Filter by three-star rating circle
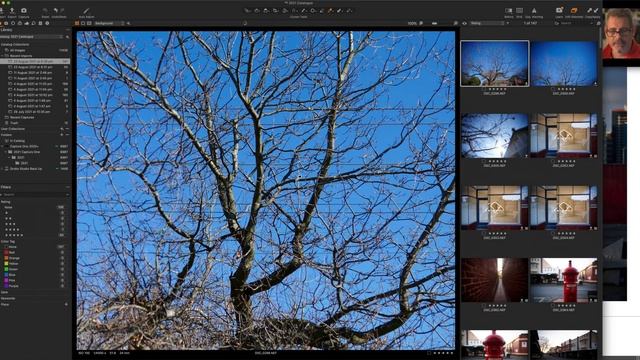 click(62, 224)
